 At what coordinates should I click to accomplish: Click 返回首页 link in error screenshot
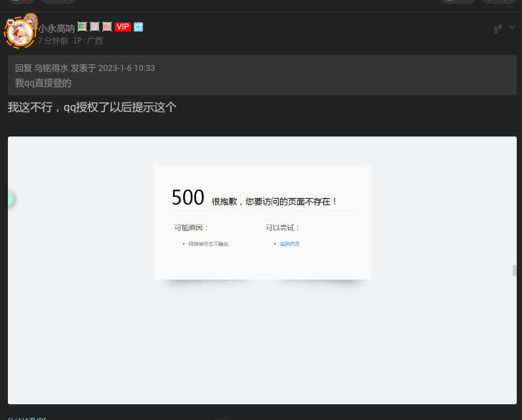(x=289, y=243)
